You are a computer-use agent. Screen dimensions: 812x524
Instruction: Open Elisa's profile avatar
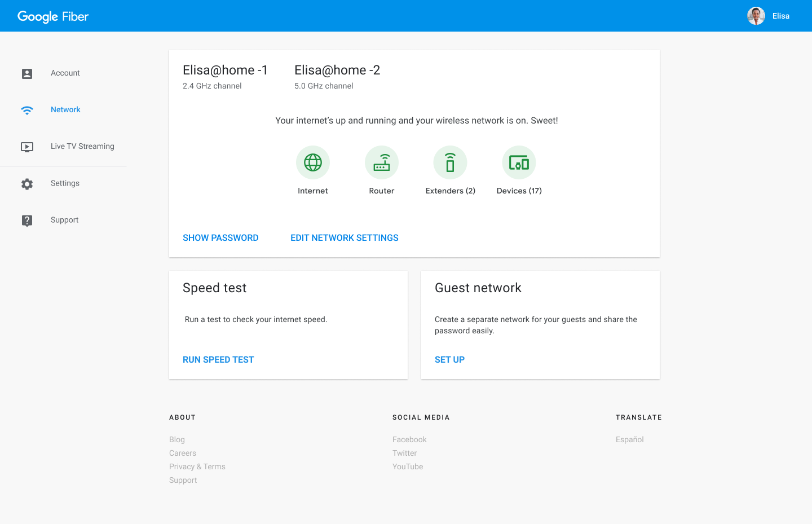(x=756, y=16)
